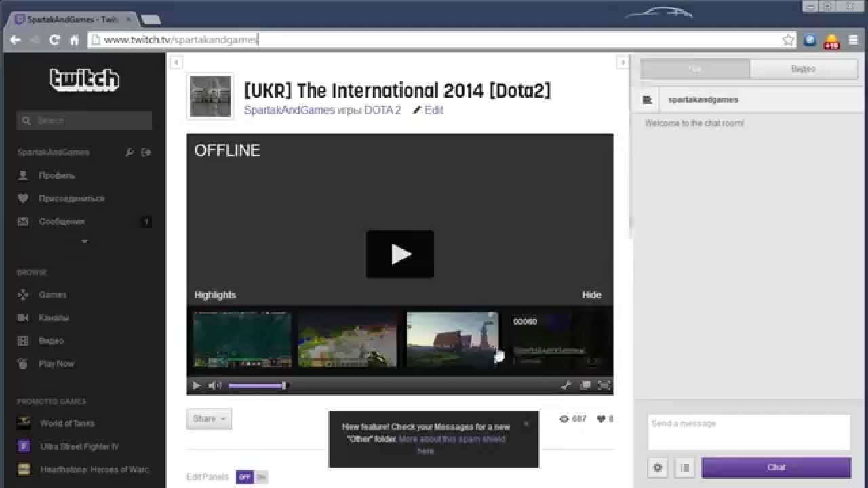This screenshot has width=868, height=488.
Task: Collapse the chat panel arrow
Action: coord(623,62)
